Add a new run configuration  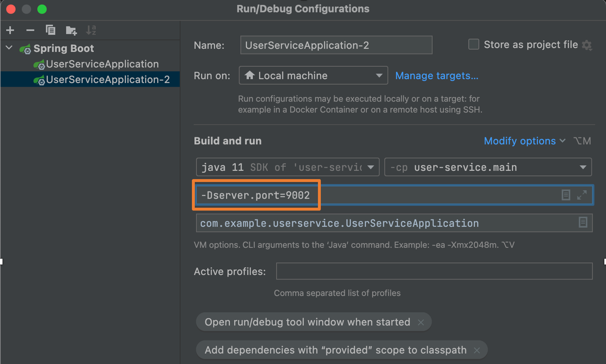point(10,30)
